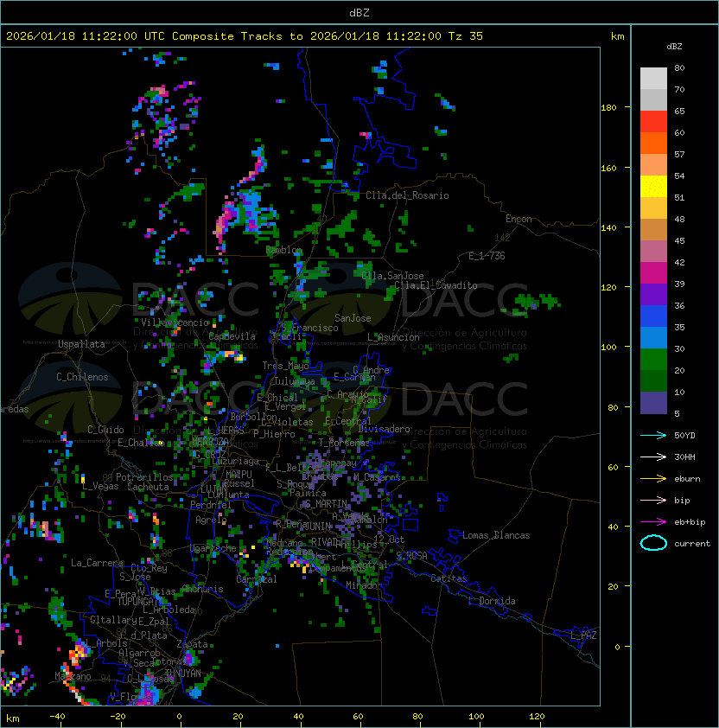Click the 'E_1-736' map label
This screenshot has height=728, width=719.
pyautogui.click(x=487, y=256)
